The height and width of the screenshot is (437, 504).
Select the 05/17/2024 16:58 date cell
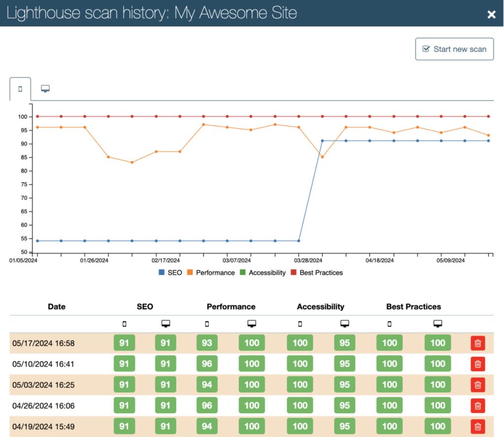(x=43, y=343)
